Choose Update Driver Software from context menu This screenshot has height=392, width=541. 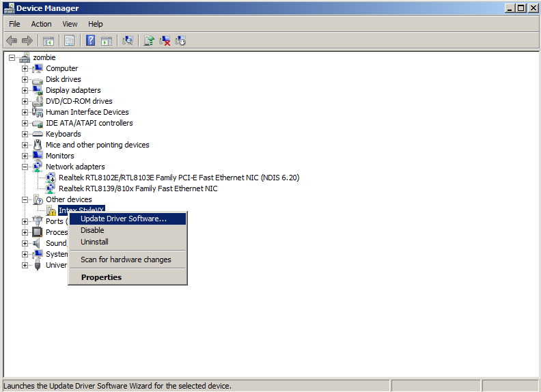pos(128,219)
